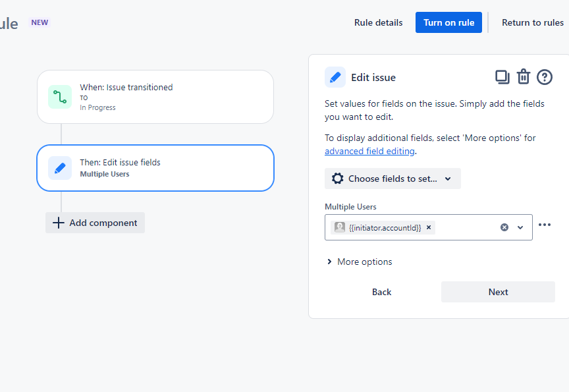Duplicate the component using the copy icon
The image size is (569, 392).
pos(502,77)
